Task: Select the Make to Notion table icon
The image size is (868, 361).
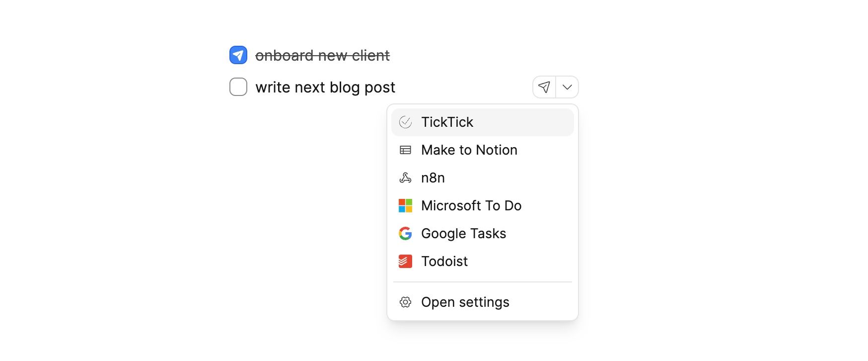Action: 405,150
